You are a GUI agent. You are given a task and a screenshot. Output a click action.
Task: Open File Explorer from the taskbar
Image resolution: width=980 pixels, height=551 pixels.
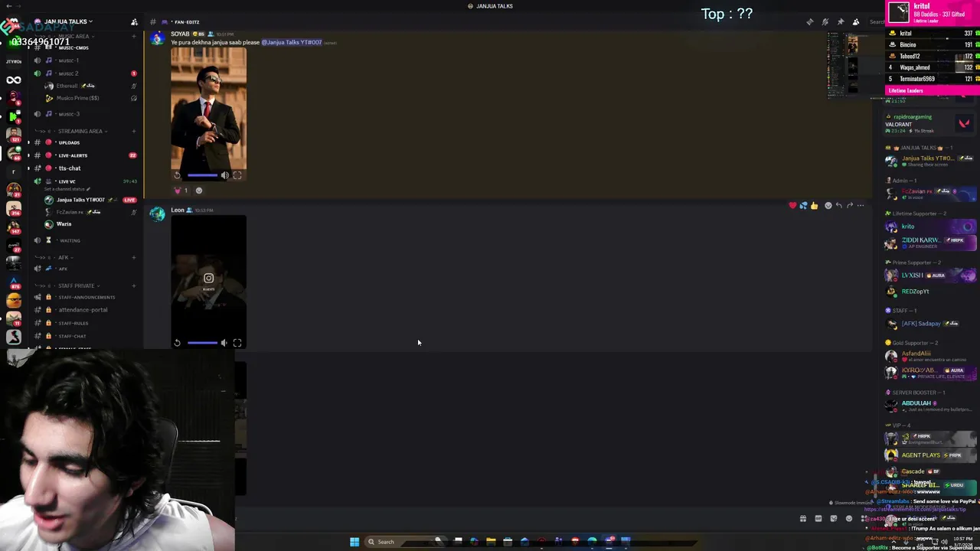[x=491, y=542]
